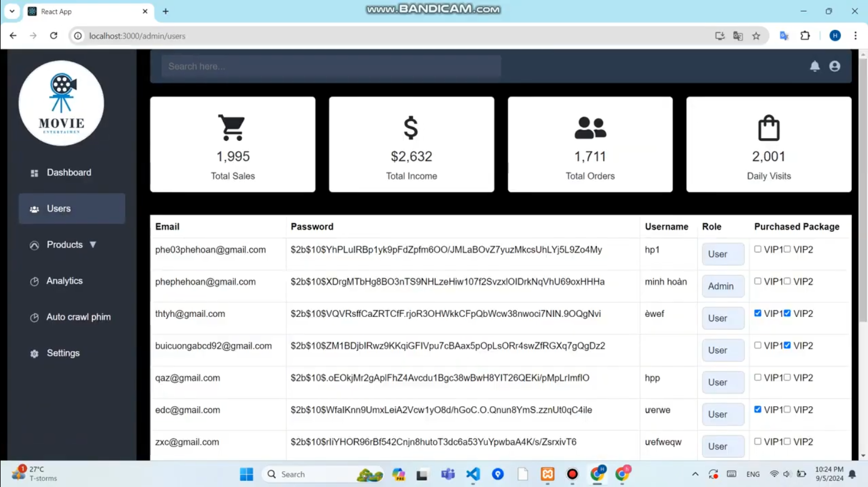The height and width of the screenshot is (487, 868).
Task: Click the Purchased Package column header
Action: point(797,227)
